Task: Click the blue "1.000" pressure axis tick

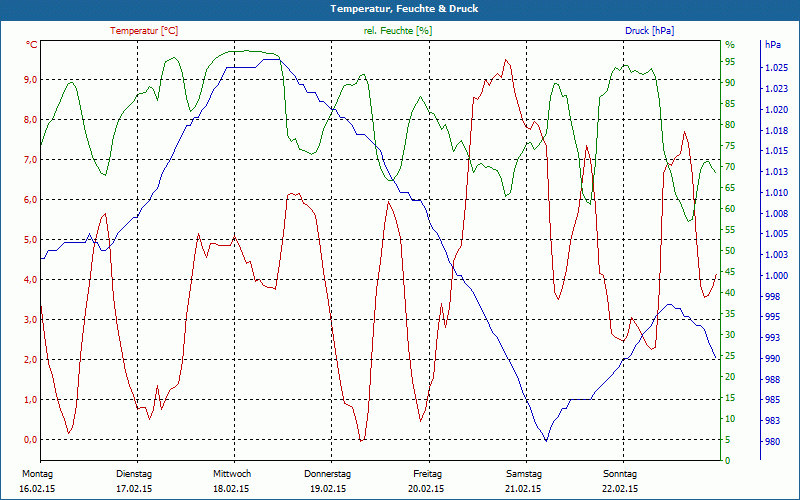Action: coord(776,276)
